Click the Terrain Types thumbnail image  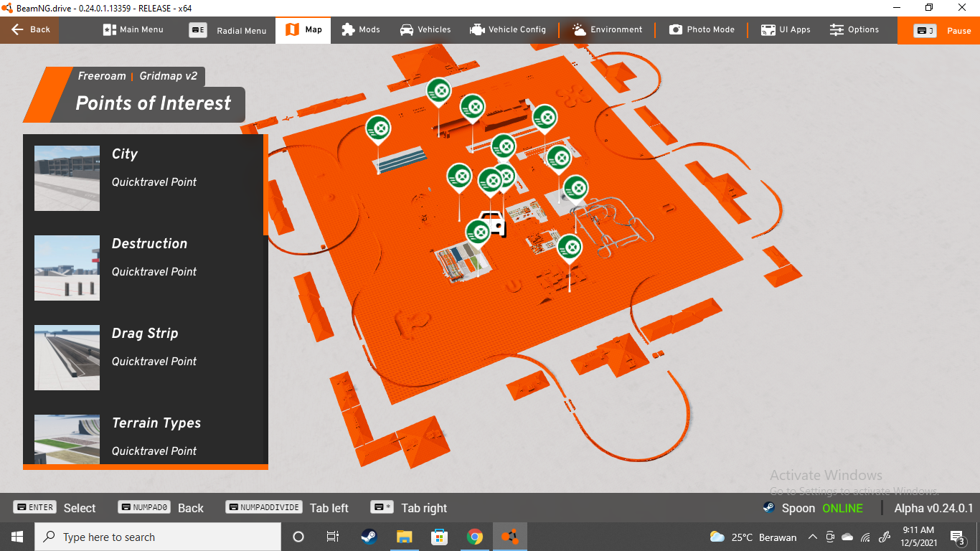pyautogui.click(x=67, y=439)
